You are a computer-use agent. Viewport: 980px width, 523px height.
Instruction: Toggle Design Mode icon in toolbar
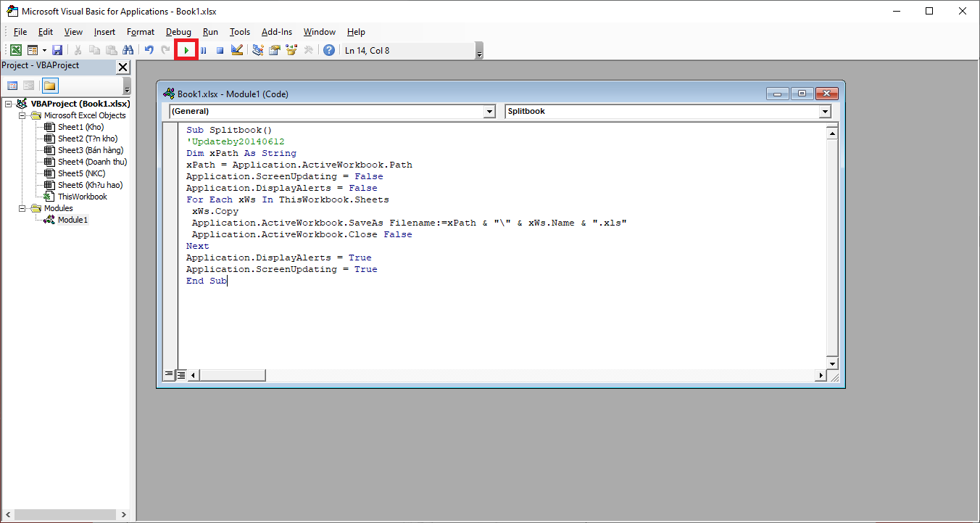(x=237, y=50)
